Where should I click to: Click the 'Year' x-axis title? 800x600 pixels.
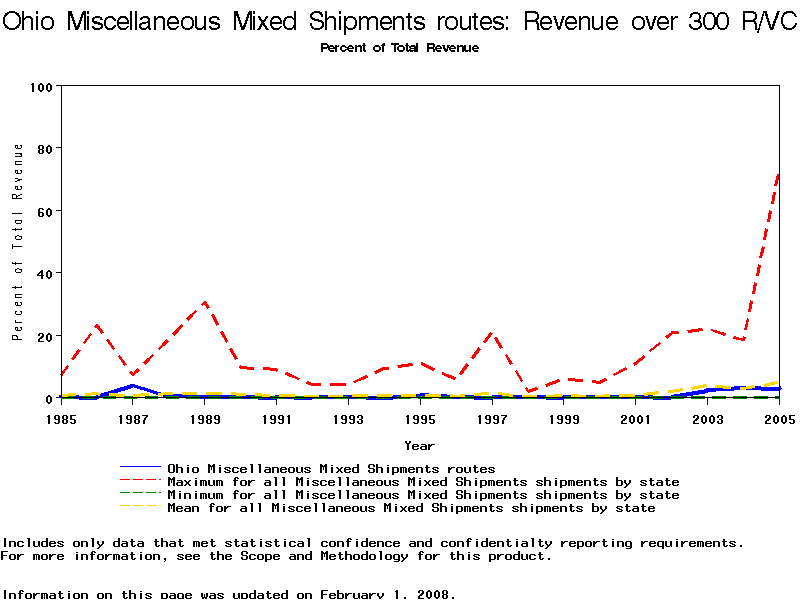pos(419,445)
